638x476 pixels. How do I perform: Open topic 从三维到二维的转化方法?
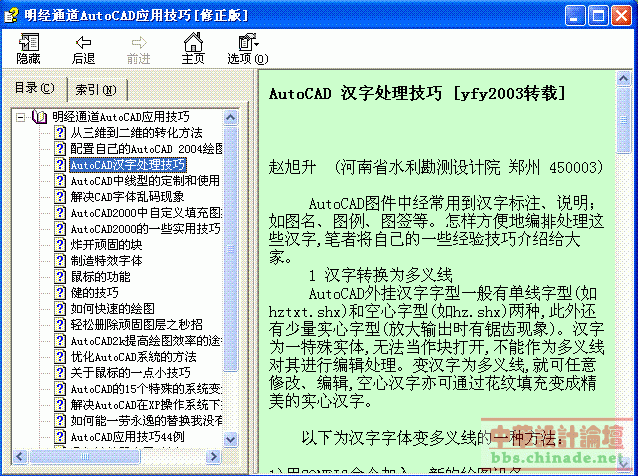click(x=136, y=133)
